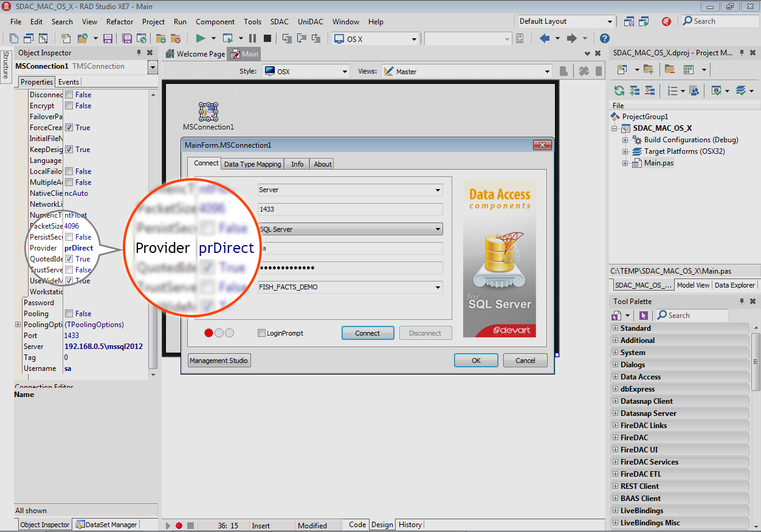Toggle the LocalFailover property checkbox
The width and height of the screenshot is (761, 532).
pyautogui.click(x=69, y=171)
